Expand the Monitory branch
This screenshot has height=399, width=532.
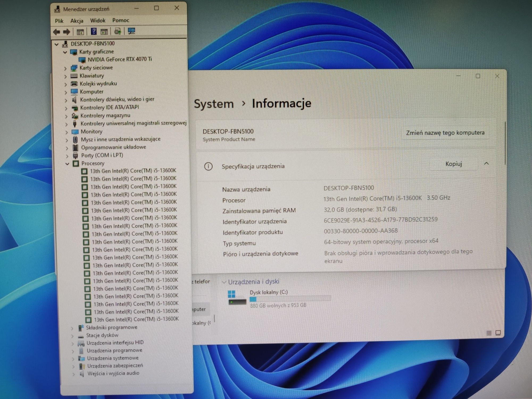point(66,132)
